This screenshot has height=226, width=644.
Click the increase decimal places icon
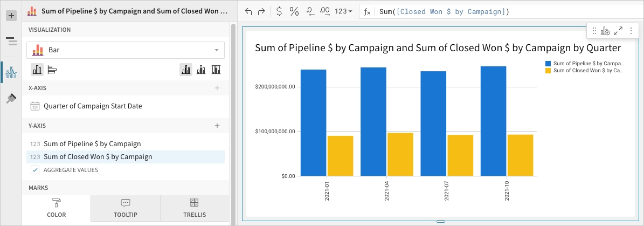click(x=325, y=11)
